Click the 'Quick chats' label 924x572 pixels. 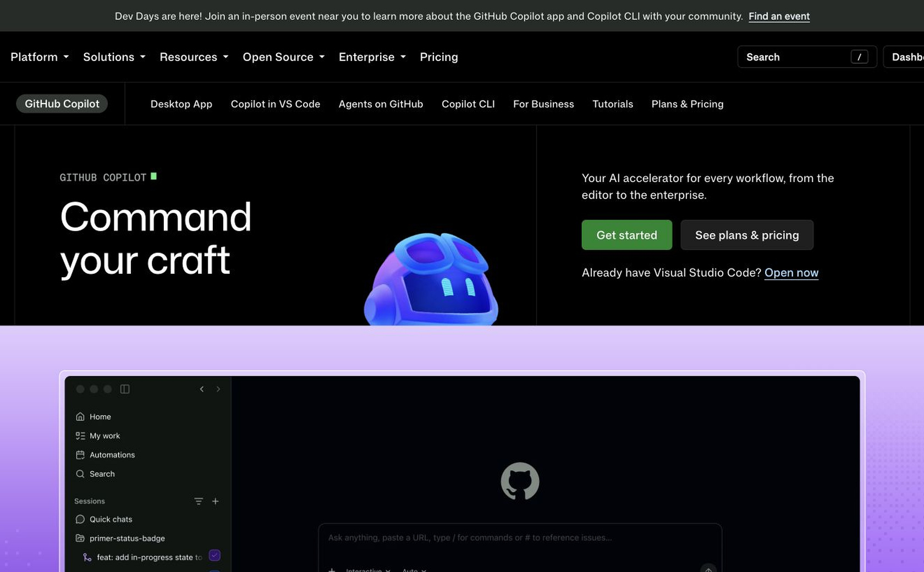111,519
